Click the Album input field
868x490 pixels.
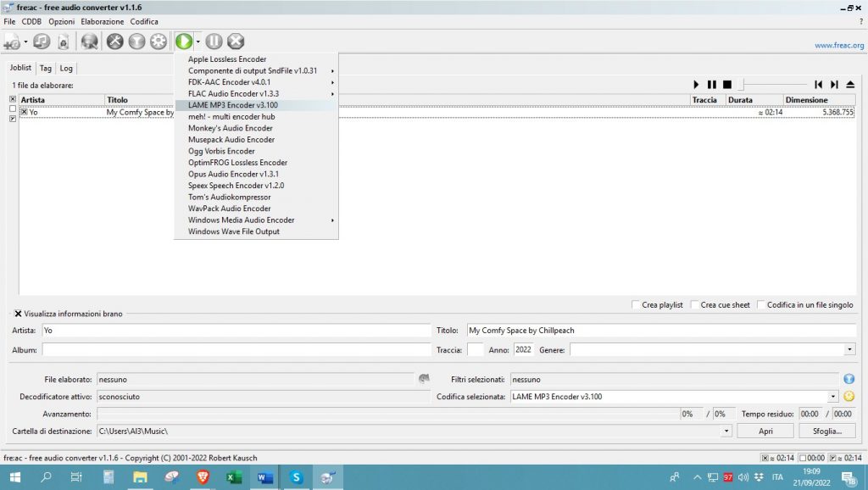tap(236, 349)
